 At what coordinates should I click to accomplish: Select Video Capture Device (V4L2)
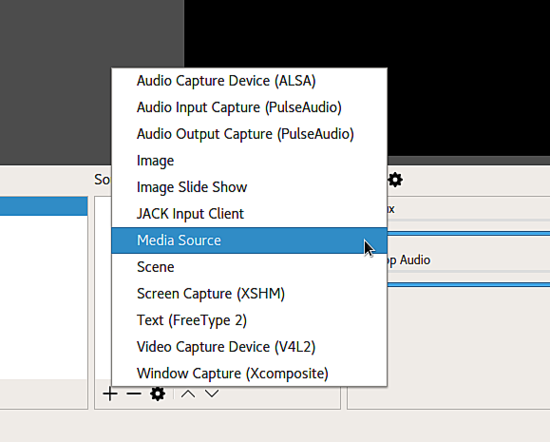coord(249,347)
